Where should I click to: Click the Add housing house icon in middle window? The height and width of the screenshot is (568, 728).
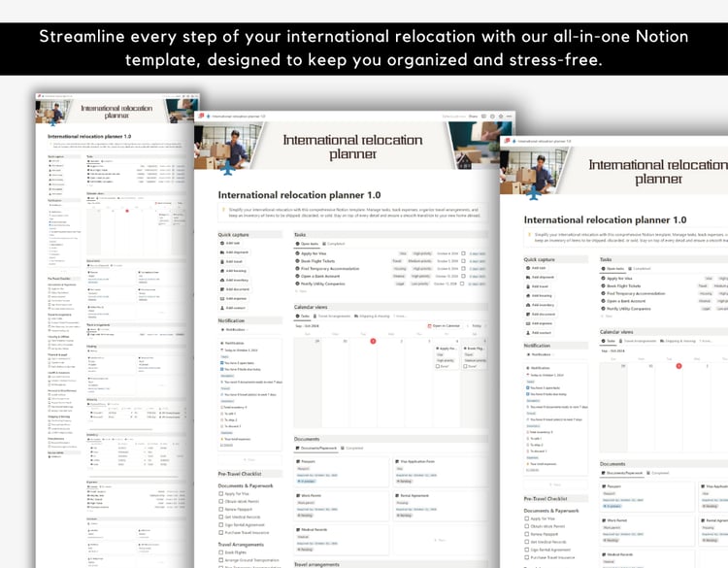pos(222,271)
